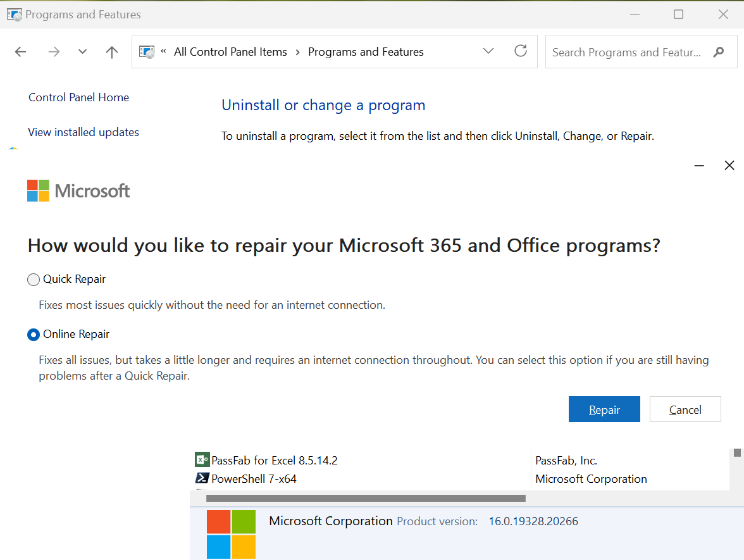Click the vertical scrollbar thumb of list
This screenshot has height=560, width=744.
point(737,453)
